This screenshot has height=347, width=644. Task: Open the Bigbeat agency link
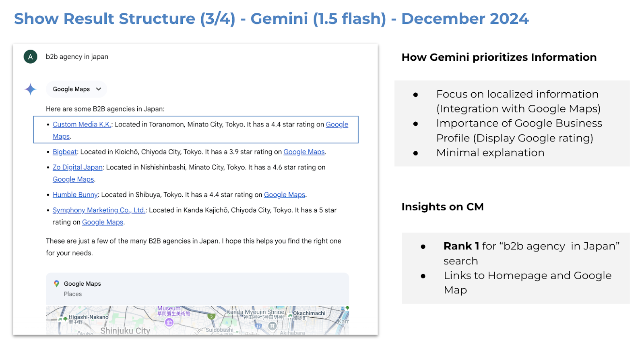[x=65, y=152]
